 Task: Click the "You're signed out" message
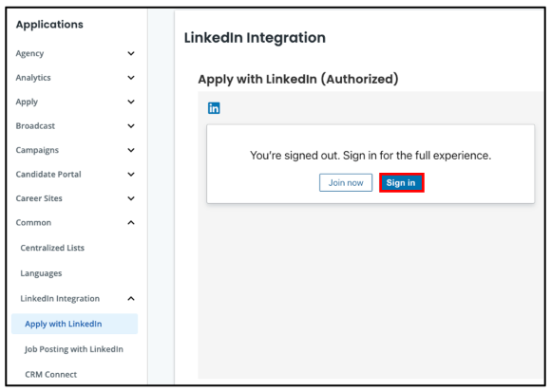[370, 156]
